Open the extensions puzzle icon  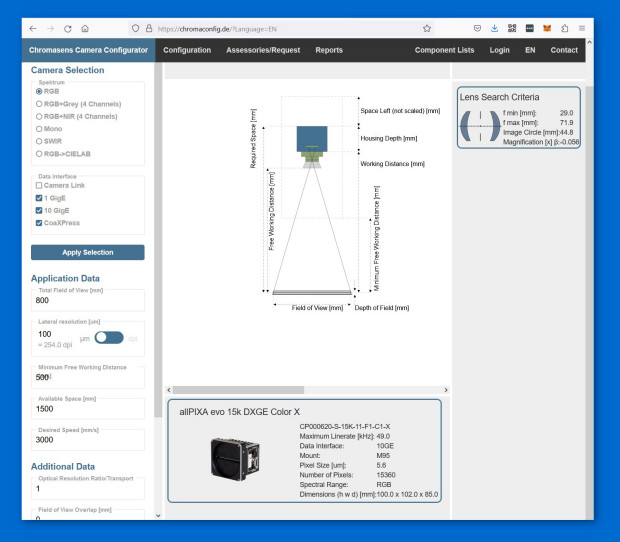pos(565,28)
